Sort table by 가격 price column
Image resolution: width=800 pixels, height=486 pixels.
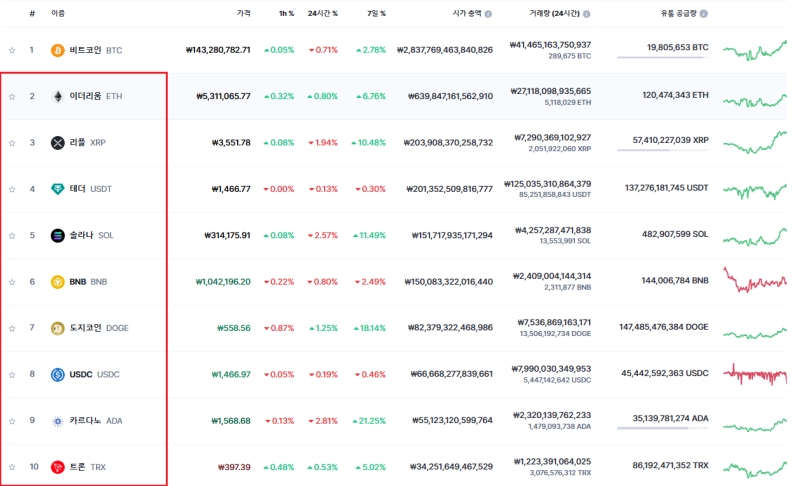[x=243, y=13]
